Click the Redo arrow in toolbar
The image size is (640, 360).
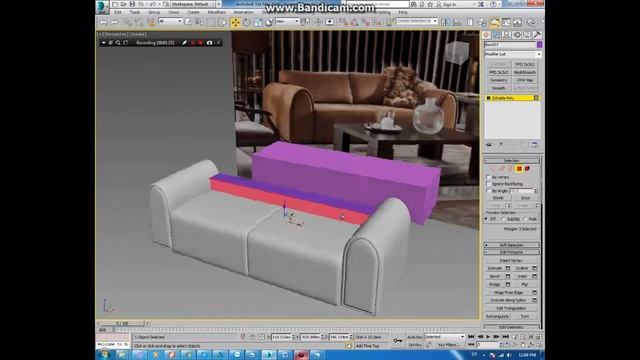[115, 22]
